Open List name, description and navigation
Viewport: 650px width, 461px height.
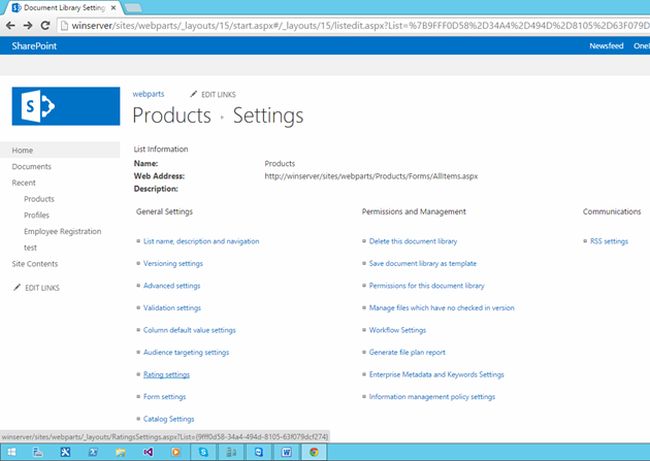coord(201,241)
